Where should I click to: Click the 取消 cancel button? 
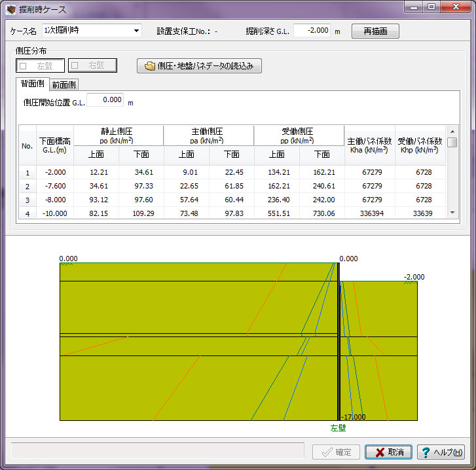point(388,452)
